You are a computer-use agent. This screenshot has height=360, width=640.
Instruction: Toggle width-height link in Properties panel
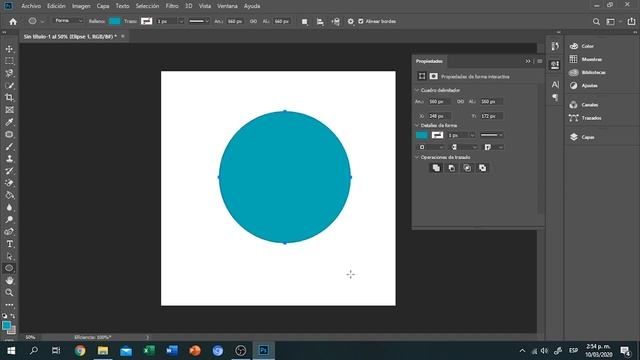[x=460, y=102]
